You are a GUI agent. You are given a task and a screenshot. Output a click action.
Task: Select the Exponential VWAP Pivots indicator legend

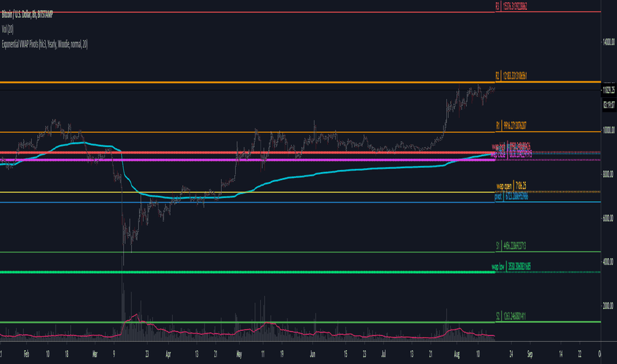coord(44,44)
